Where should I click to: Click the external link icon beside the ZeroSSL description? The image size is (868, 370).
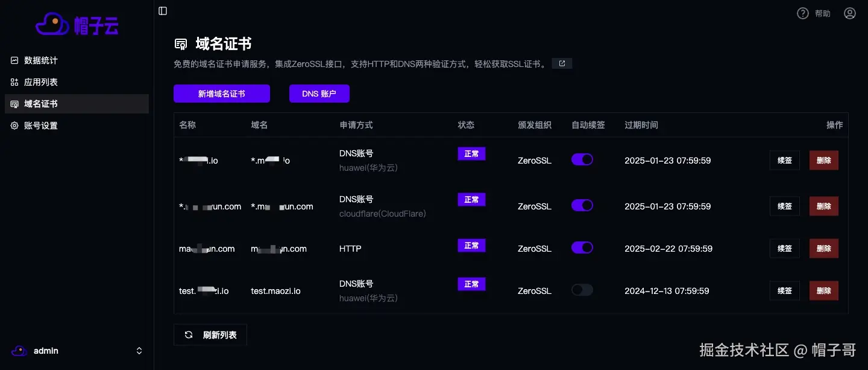561,63
